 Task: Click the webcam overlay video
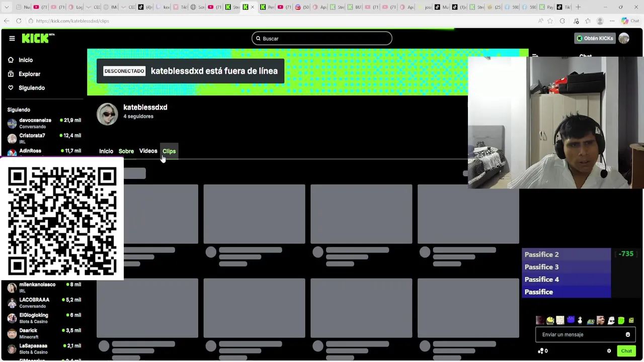[555, 123]
